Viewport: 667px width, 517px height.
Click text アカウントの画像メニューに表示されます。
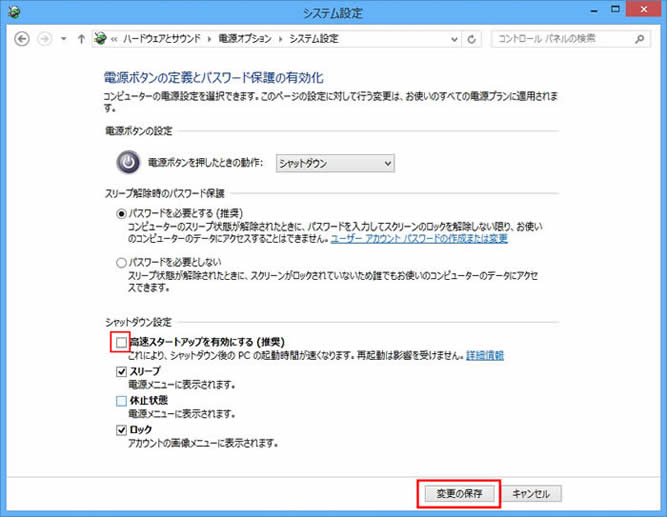click(203, 443)
